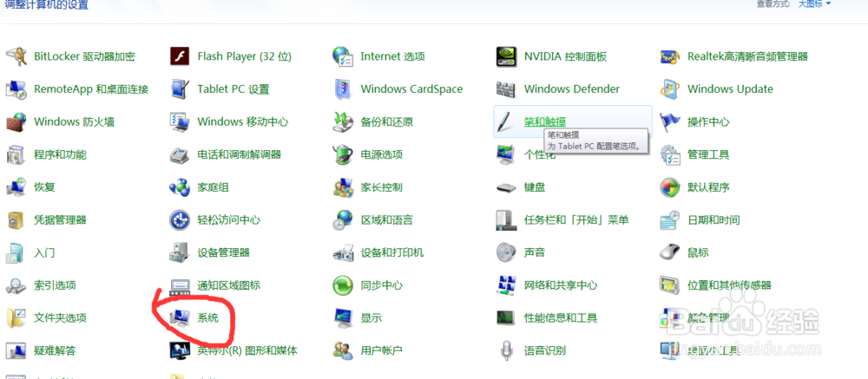Open 备份和还原 backup icon

point(343,121)
